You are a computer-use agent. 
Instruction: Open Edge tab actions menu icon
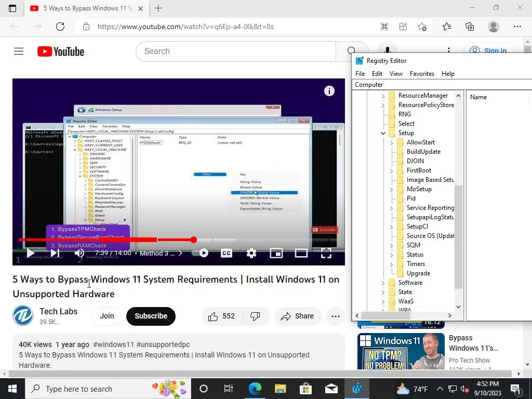pyautogui.click(x=12, y=8)
